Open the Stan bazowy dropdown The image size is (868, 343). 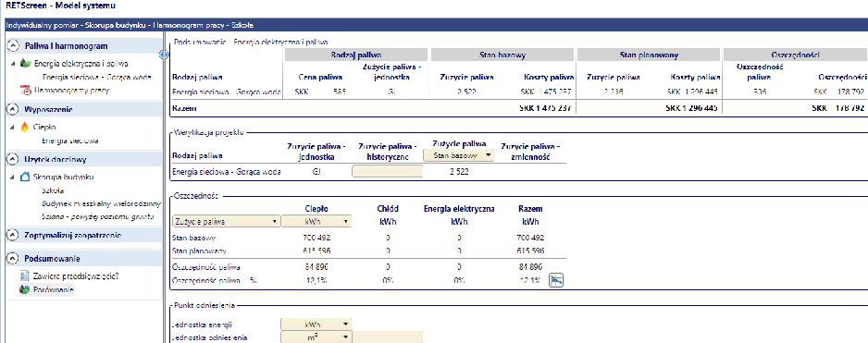coord(458,156)
